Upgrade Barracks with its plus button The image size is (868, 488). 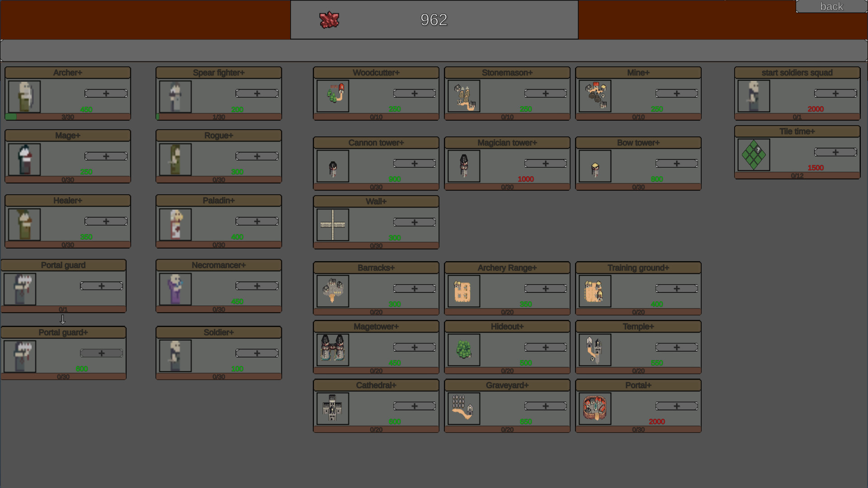pyautogui.click(x=414, y=289)
